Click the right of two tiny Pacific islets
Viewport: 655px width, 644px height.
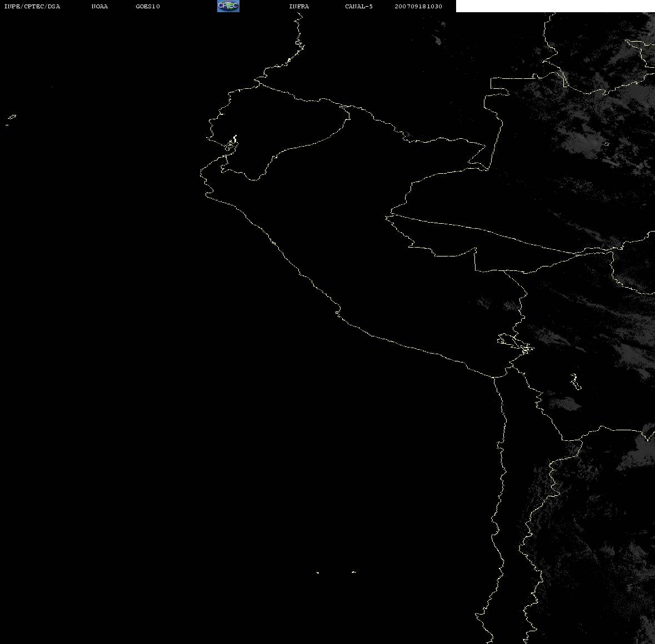(354, 572)
